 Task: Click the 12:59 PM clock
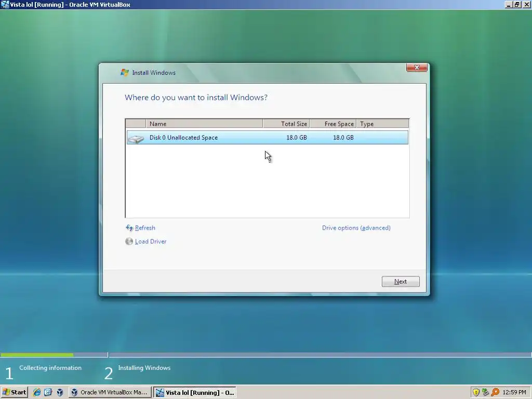[514, 392]
